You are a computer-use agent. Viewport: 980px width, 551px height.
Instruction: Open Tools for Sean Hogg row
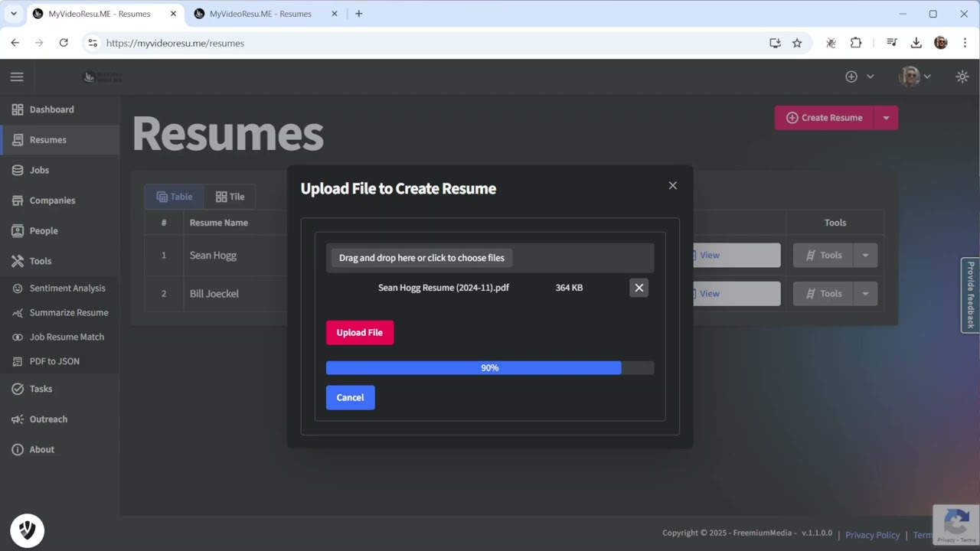823,256
